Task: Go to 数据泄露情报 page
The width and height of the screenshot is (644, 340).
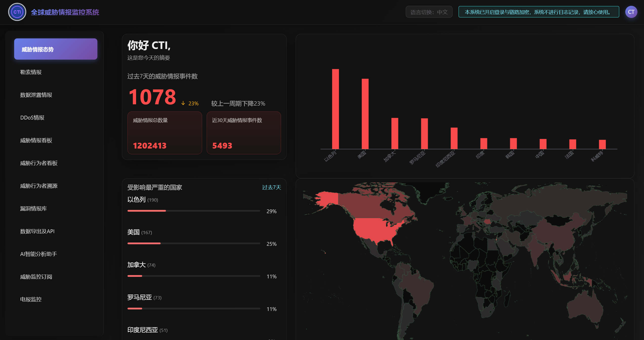Action: coord(36,95)
